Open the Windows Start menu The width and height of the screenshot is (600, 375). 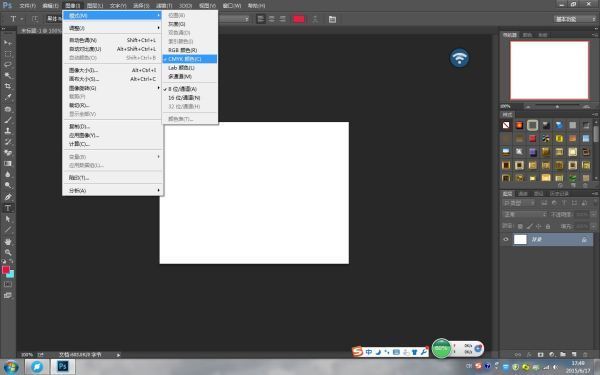(x=11, y=367)
